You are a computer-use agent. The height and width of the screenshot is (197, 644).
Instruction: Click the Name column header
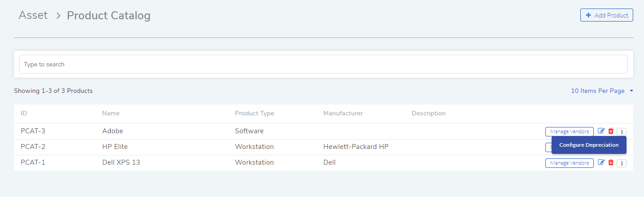click(x=111, y=113)
